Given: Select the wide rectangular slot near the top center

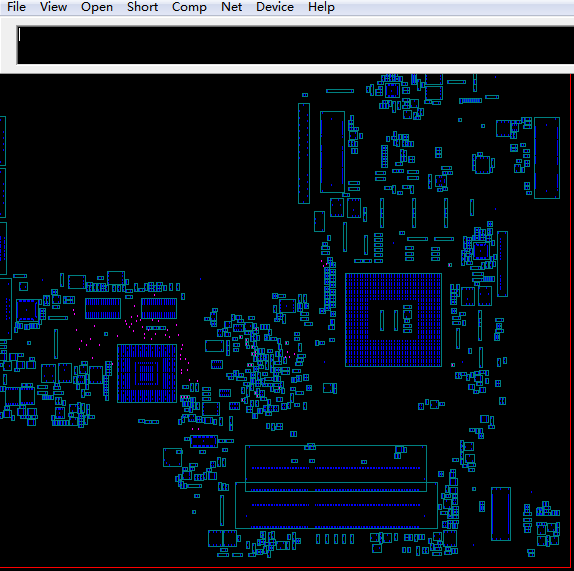Looking at the screenshot, I should click(x=332, y=152).
